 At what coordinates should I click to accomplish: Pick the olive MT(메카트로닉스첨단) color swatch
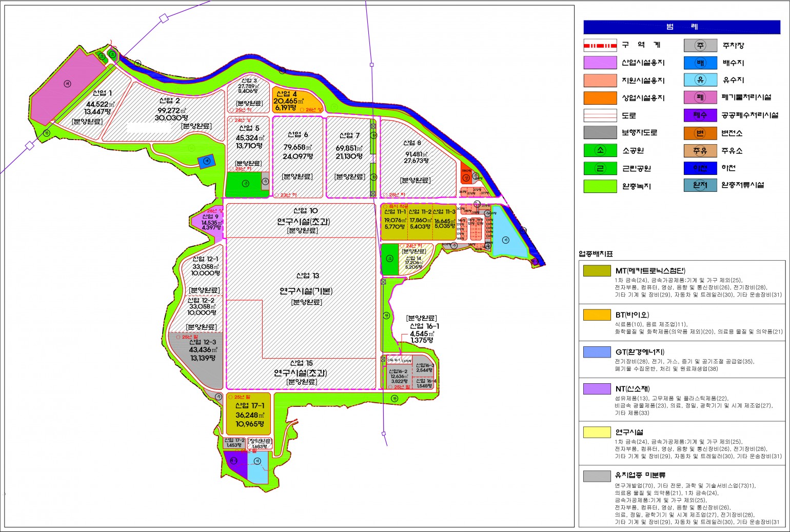click(x=597, y=270)
